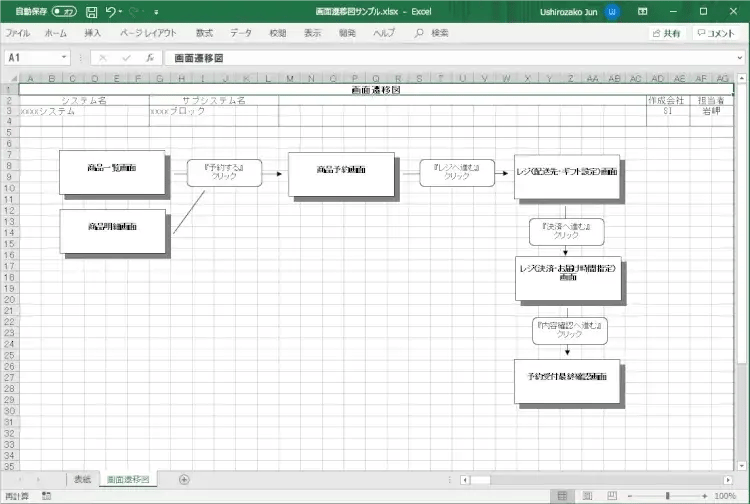
Task: Click the 共有 share button
Action: click(x=667, y=33)
